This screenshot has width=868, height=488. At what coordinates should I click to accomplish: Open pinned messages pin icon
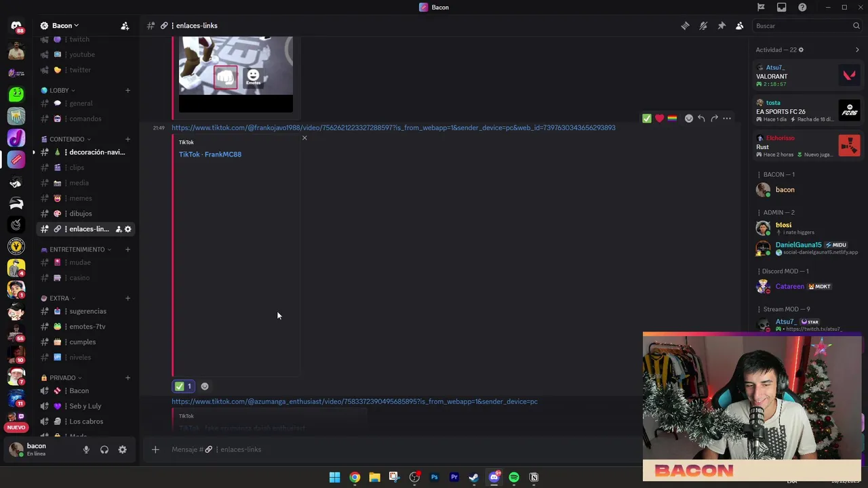(722, 26)
